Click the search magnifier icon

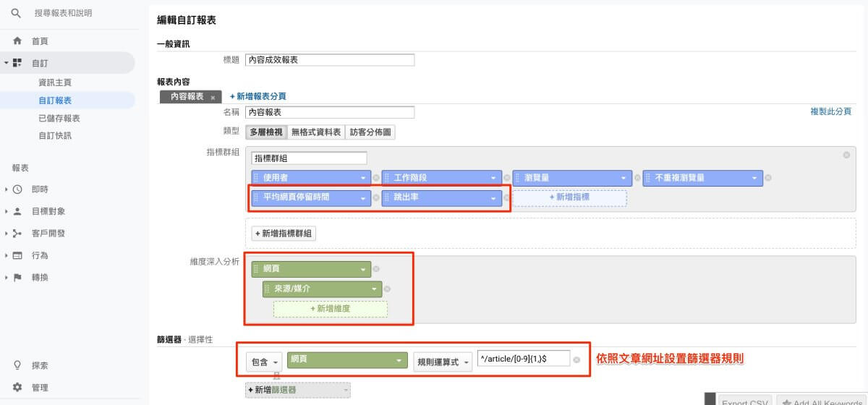tap(16, 13)
